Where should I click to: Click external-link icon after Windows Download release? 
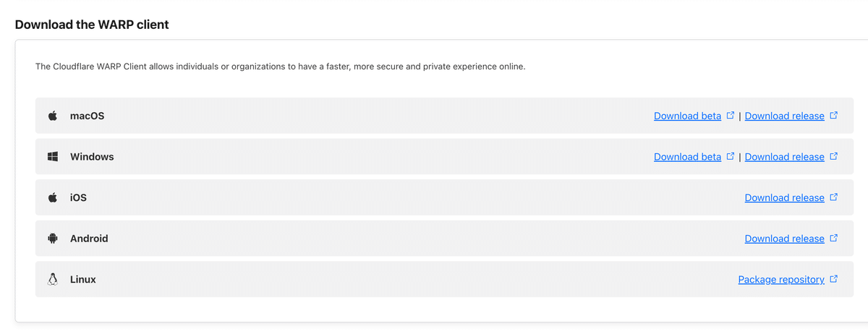pos(834,156)
